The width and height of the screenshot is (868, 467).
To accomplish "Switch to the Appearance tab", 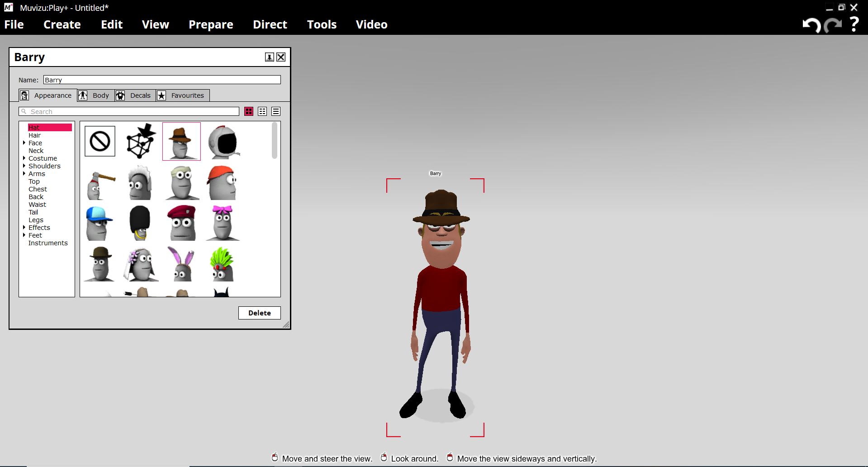I will tap(47, 95).
